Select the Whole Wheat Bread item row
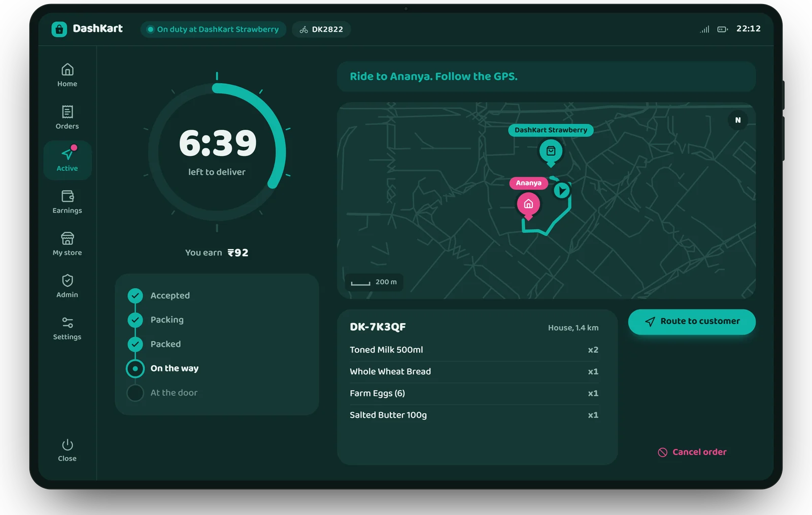Viewport: 812px width, 515px height. (474, 372)
